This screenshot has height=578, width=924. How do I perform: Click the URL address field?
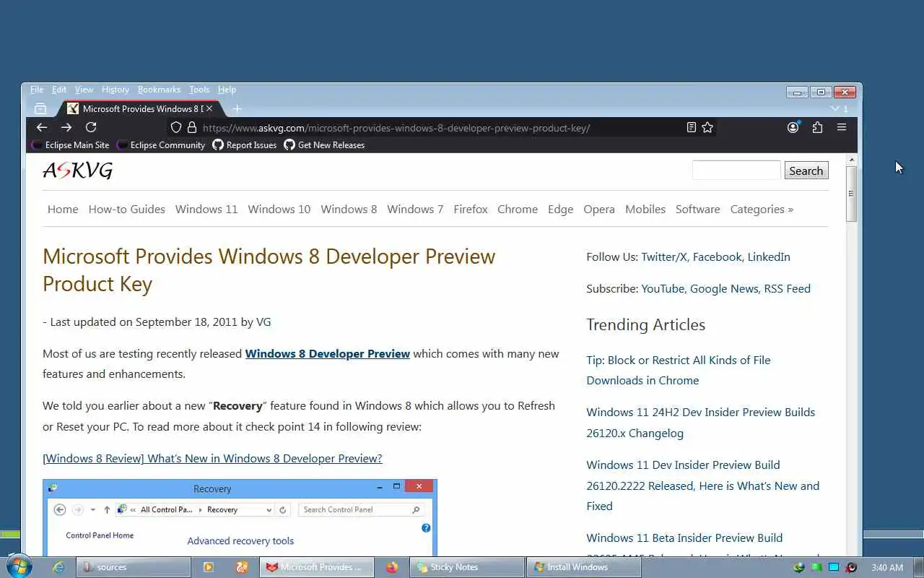coord(440,128)
